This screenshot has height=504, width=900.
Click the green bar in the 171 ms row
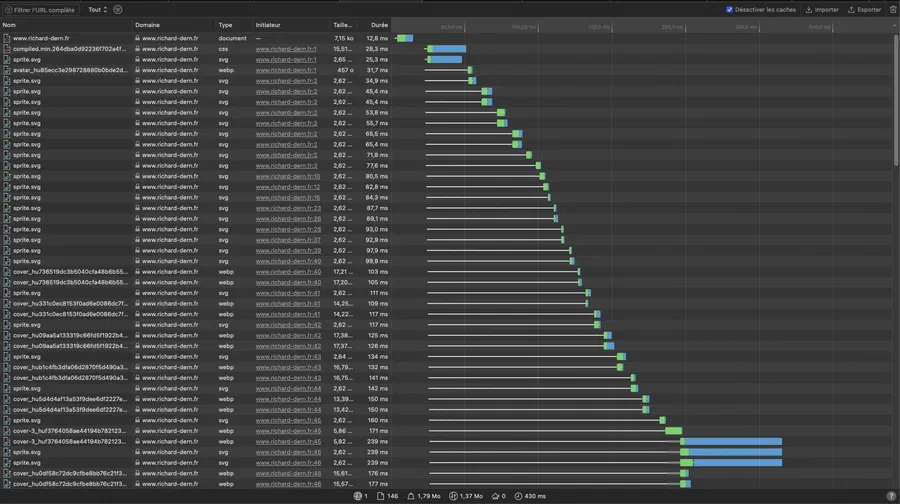coord(673,431)
